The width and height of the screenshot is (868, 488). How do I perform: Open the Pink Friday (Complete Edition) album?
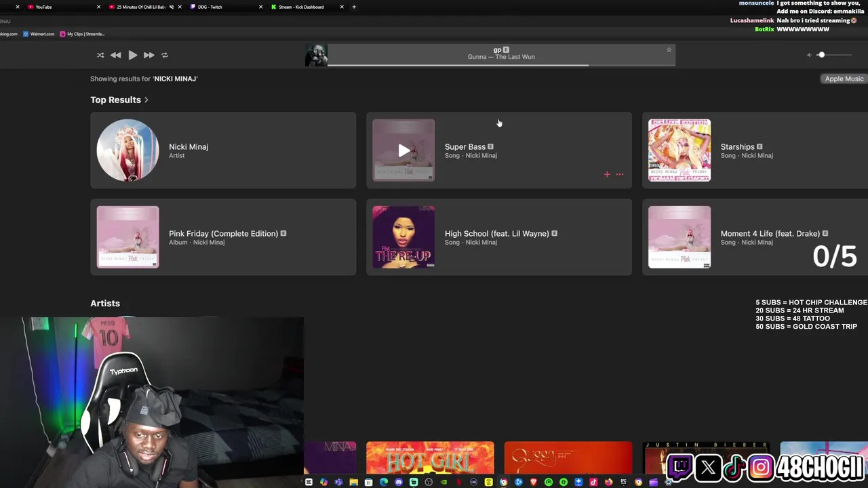[223, 237]
